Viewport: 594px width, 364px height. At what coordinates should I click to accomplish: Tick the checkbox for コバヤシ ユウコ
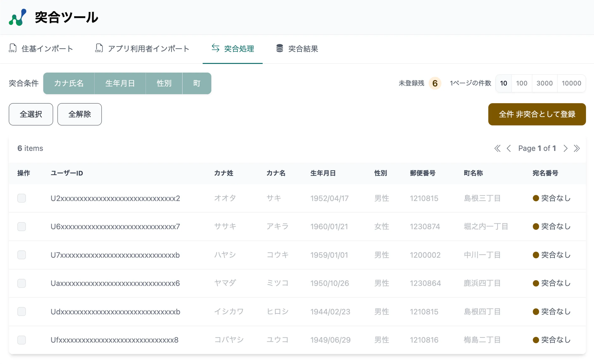[21, 340]
